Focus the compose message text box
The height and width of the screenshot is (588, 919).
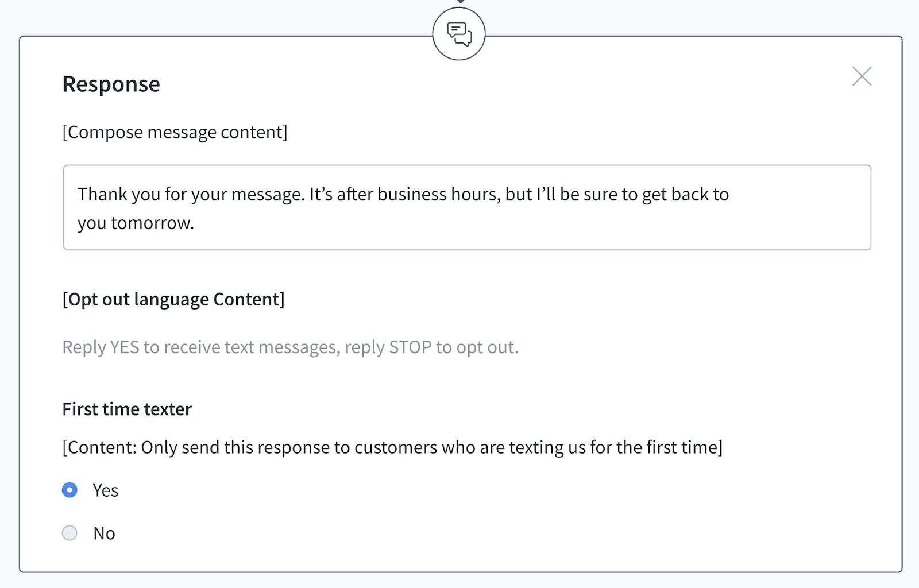pyautogui.click(x=467, y=207)
